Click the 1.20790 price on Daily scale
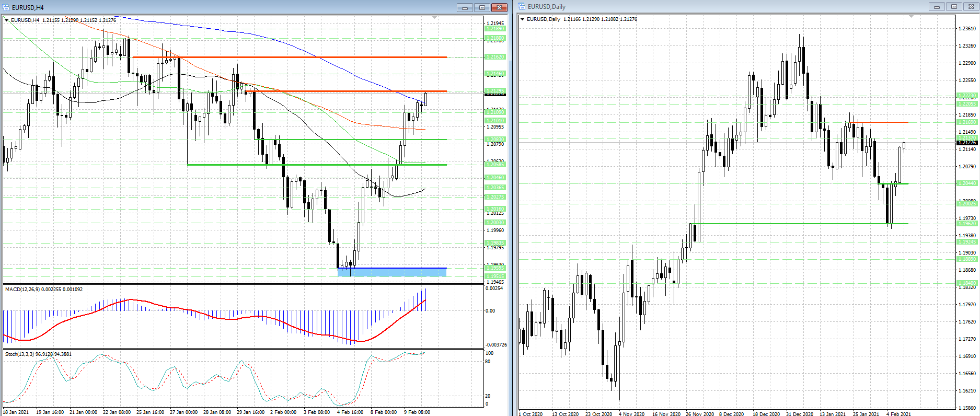This screenshot has width=980, height=416. (x=967, y=167)
